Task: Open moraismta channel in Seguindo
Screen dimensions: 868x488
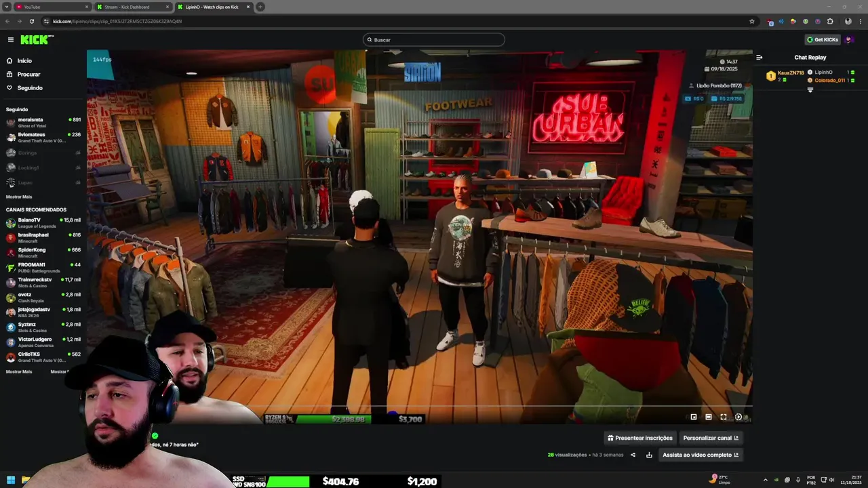Action: pos(43,122)
